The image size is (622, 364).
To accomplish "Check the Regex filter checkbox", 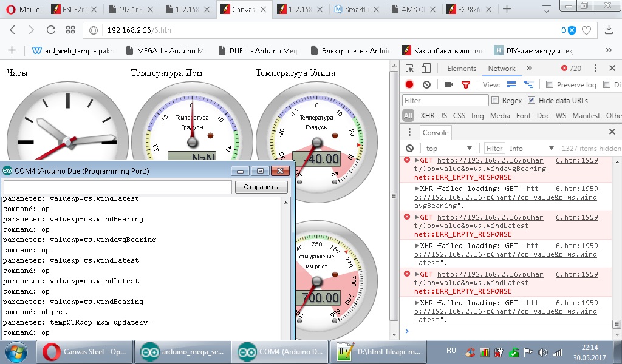I will (x=495, y=101).
